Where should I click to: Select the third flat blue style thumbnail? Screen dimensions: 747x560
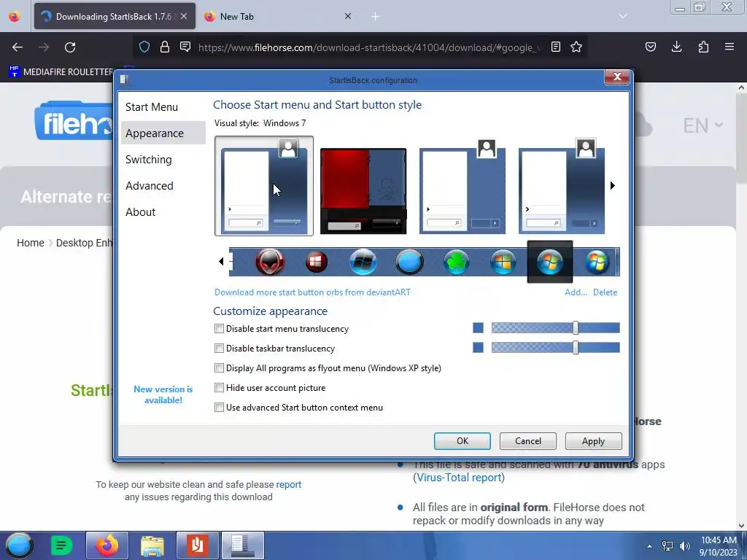click(x=462, y=186)
